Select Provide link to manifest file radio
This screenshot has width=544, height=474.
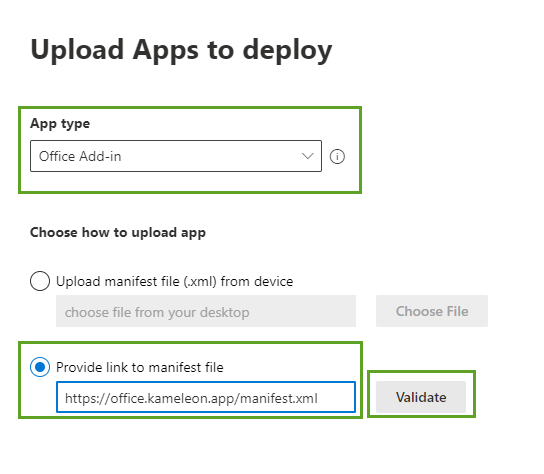(x=40, y=367)
